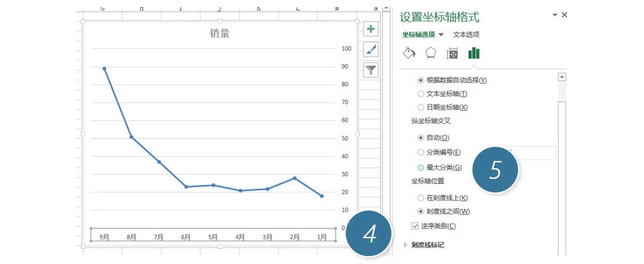
Task: Select Fill & Line paint bucket icon
Action: [409, 53]
